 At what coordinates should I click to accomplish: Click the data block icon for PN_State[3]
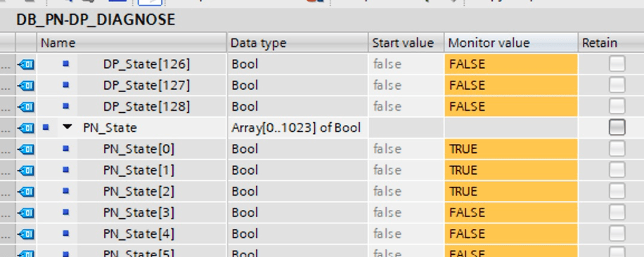click(x=26, y=213)
